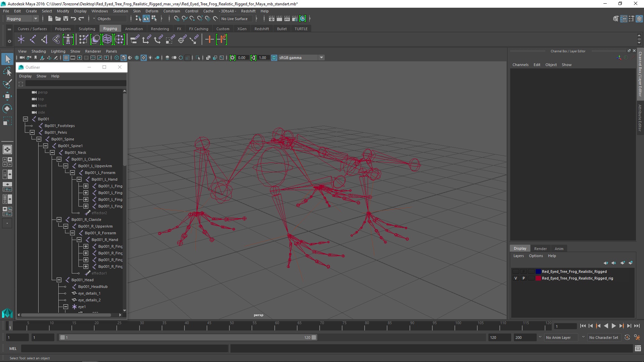Click the Create Locator shelf icon
This screenshot has height=362, width=644.
[21, 40]
